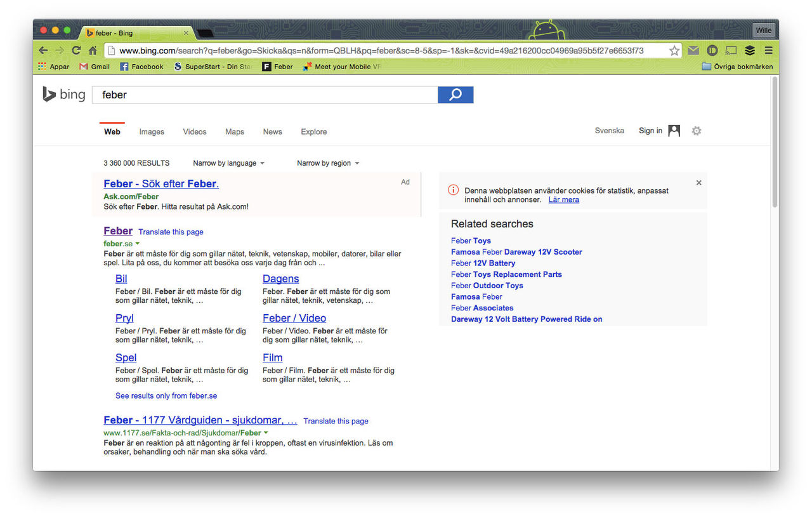This screenshot has width=812, height=518.
Task: Open search settings via the gear icon
Action: (696, 131)
